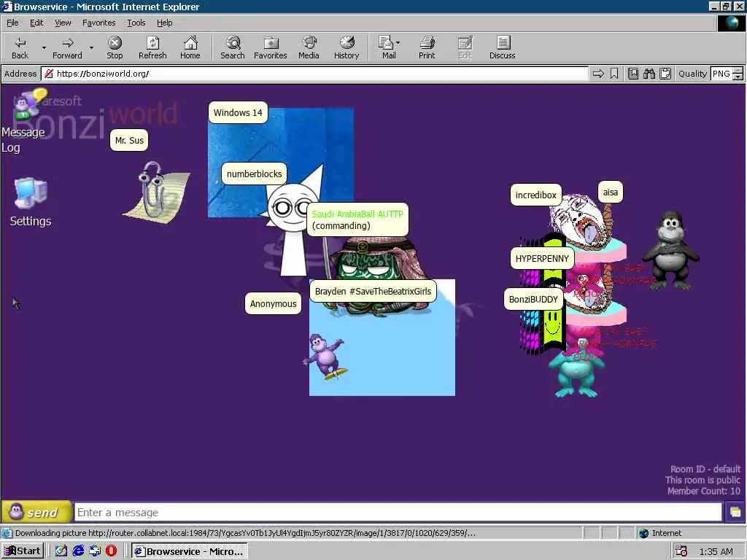Click the first quick launch desktop icon
The height and width of the screenshot is (560, 747).
pos(61,551)
